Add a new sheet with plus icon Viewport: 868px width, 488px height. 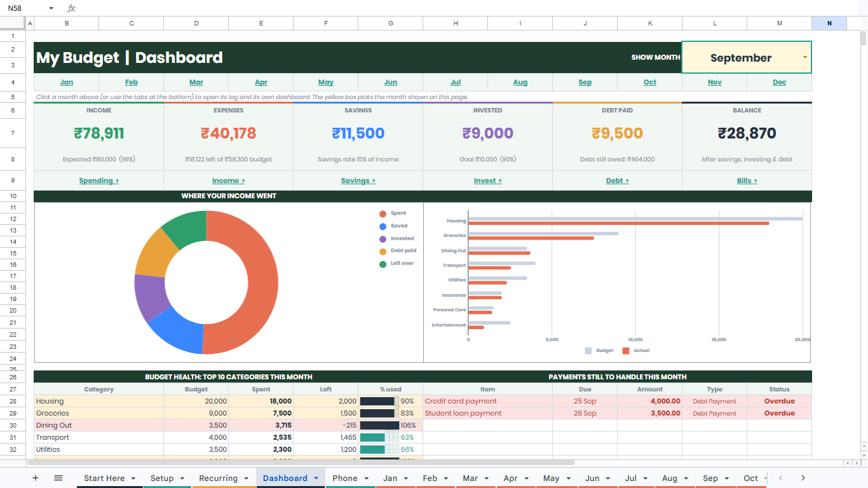pyautogui.click(x=35, y=478)
